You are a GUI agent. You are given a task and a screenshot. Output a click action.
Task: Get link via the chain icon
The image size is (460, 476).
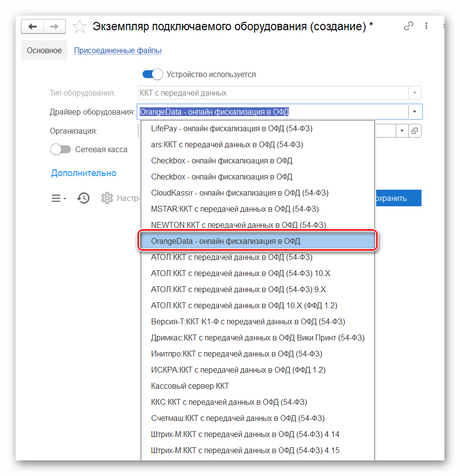click(x=408, y=26)
